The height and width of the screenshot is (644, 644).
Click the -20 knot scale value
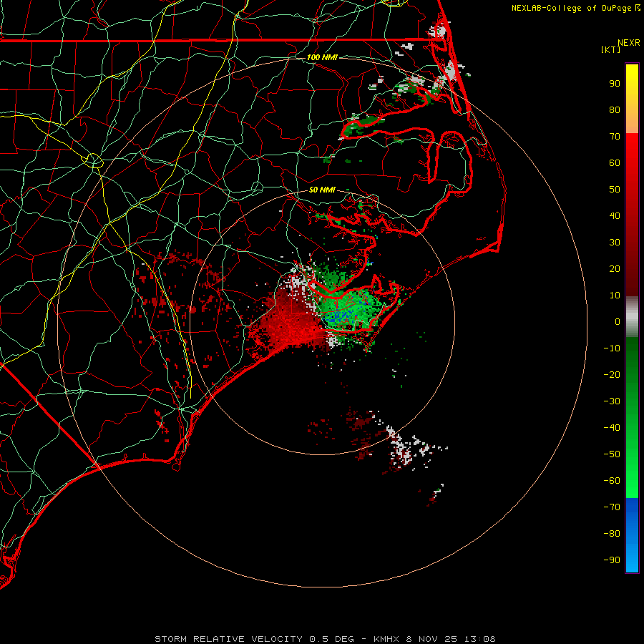[612, 375]
